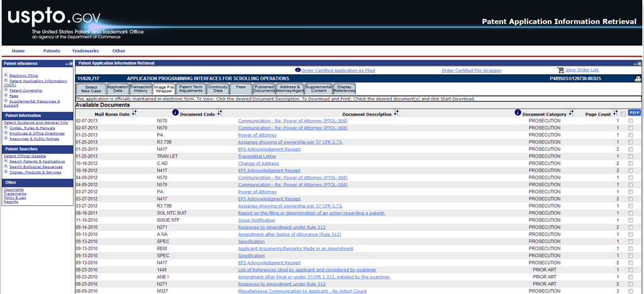Open the Published Documents tab
This screenshot has height=294, width=644.
click(x=264, y=89)
